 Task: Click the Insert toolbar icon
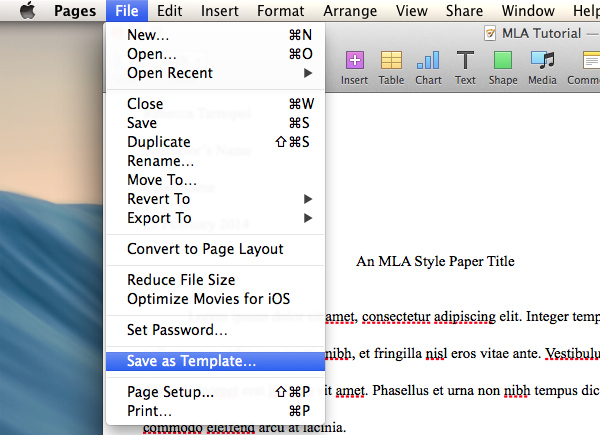click(x=354, y=66)
